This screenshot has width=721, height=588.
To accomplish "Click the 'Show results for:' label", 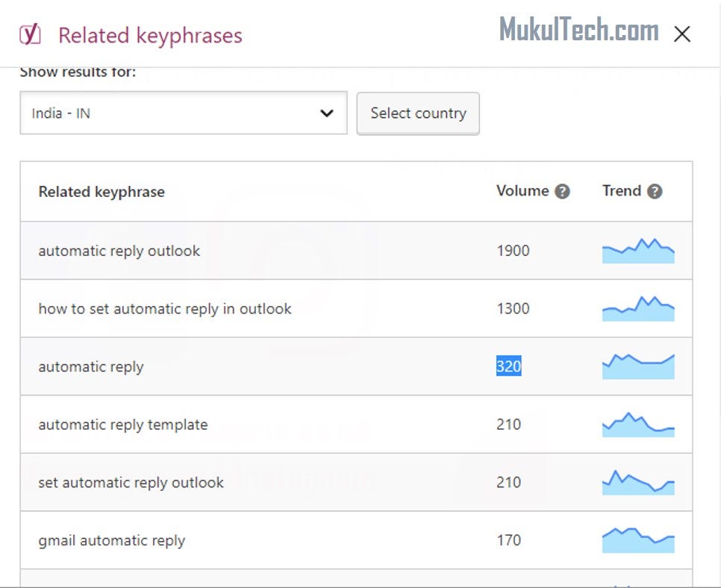I will pyautogui.click(x=78, y=72).
